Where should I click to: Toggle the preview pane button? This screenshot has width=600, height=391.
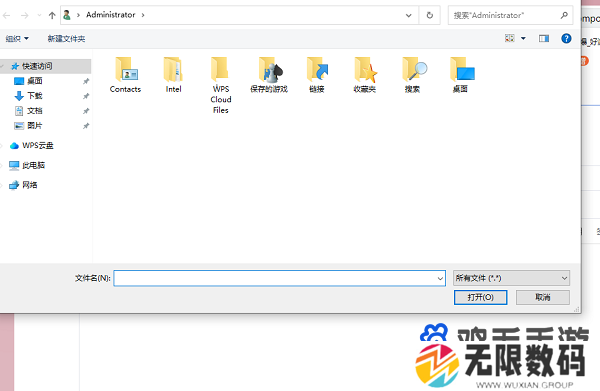pos(544,38)
